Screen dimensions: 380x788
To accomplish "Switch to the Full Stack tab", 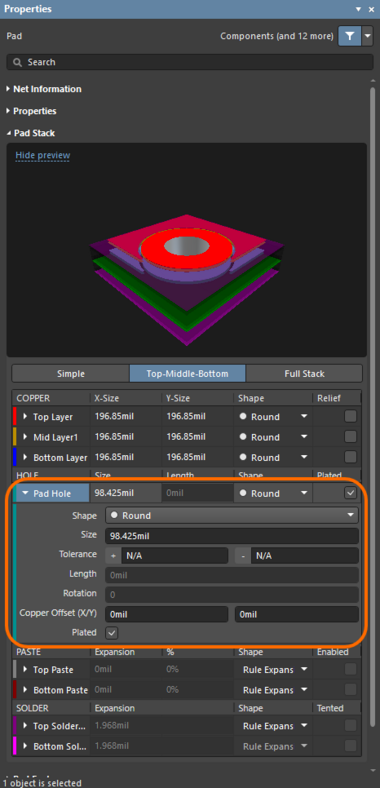I will [304, 374].
